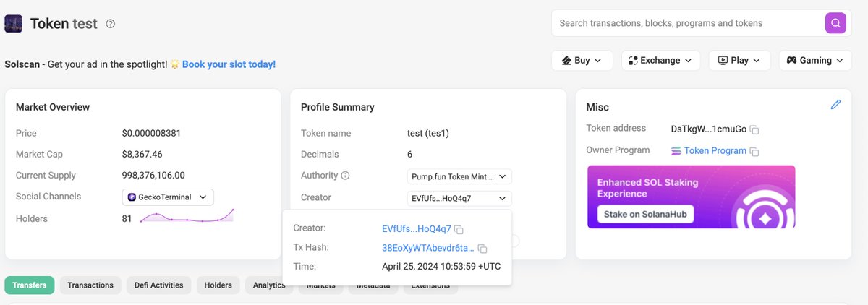
Task: Open the Exchange dropdown menu
Action: [660, 61]
